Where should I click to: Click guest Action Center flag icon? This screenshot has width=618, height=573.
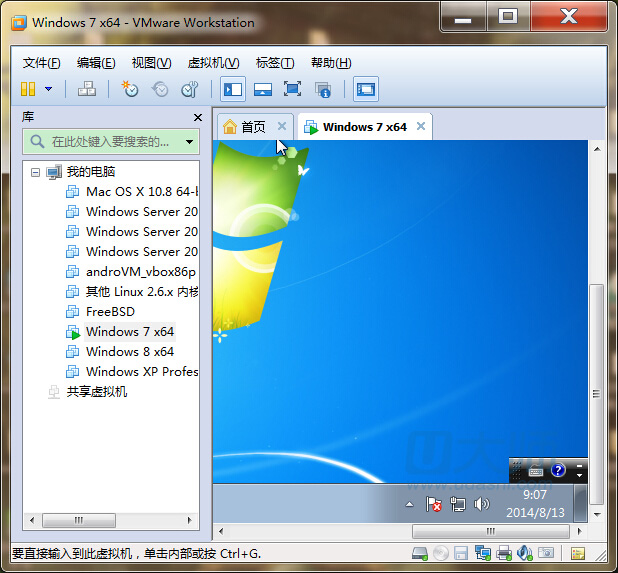[433, 504]
